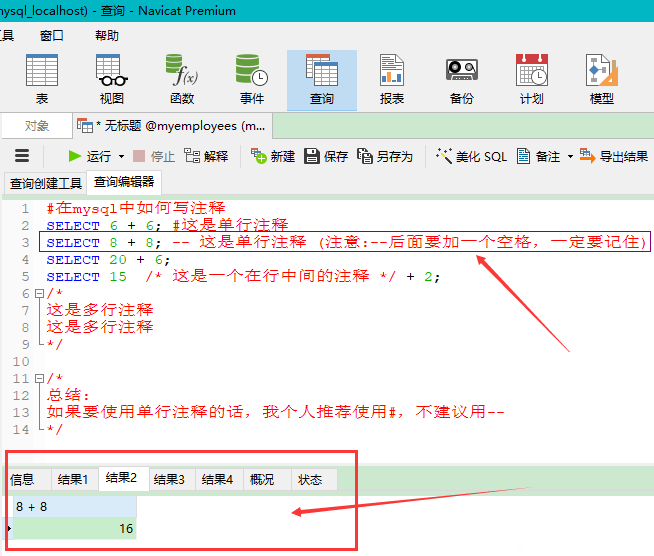Collapse the comment block at line 11
Screen dimensions: 654x556
(39, 378)
